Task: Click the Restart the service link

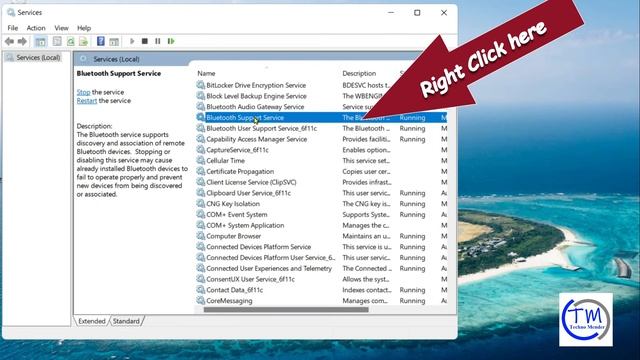Action: pos(87,101)
